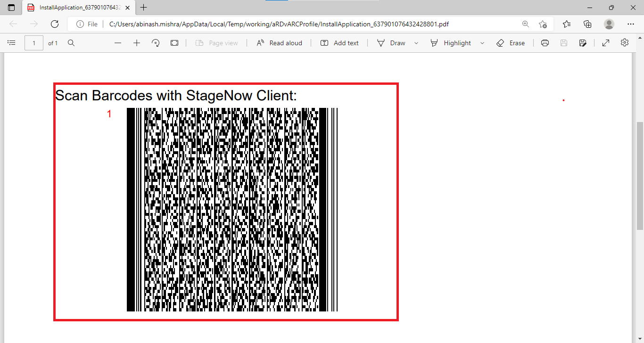Enter full screen PDF view
Screen dimensions: 644x343
click(x=606, y=43)
